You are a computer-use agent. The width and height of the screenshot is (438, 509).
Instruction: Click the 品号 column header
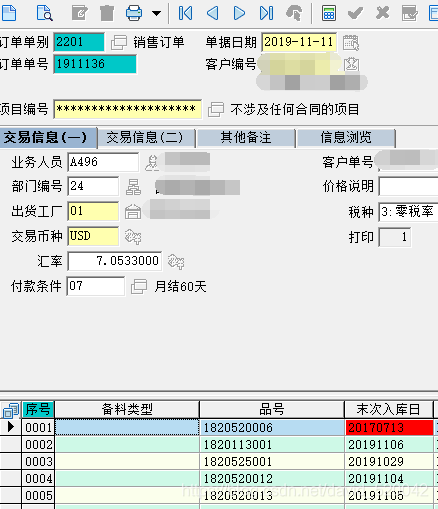(x=272, y=409)
